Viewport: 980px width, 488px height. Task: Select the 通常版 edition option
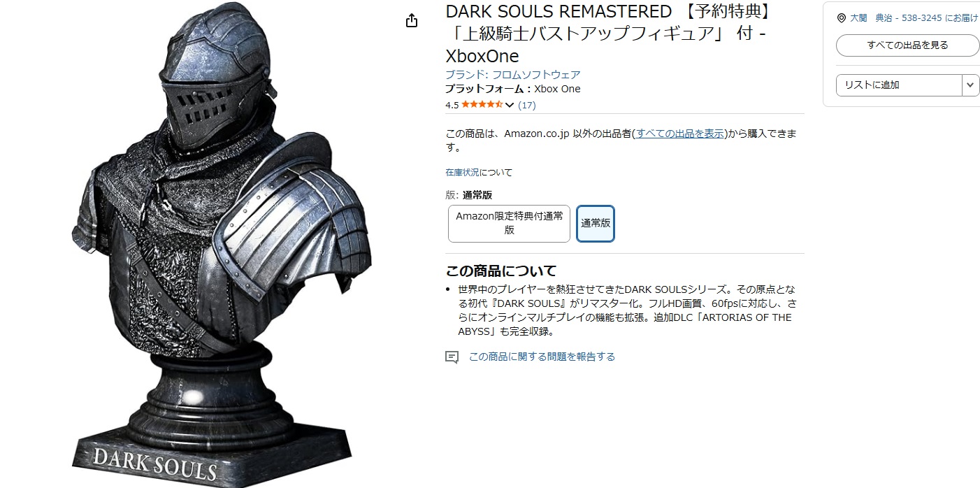tap(596, 223)
